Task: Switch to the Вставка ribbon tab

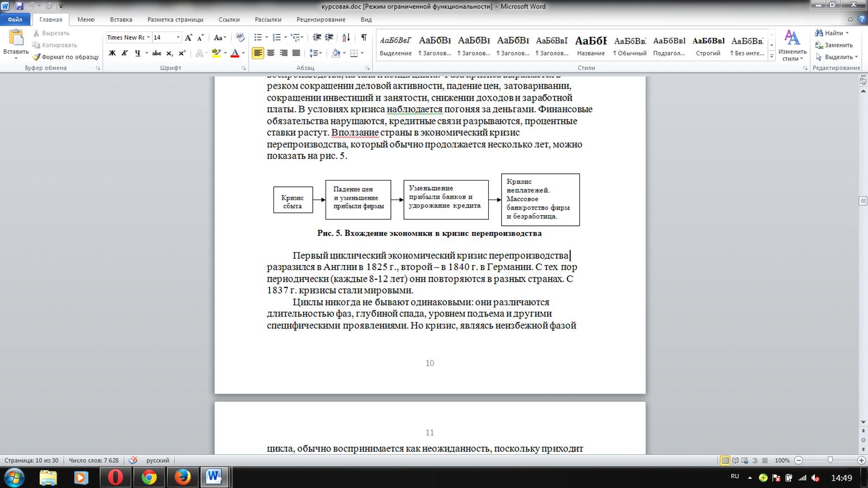Action: click(121, 20)
